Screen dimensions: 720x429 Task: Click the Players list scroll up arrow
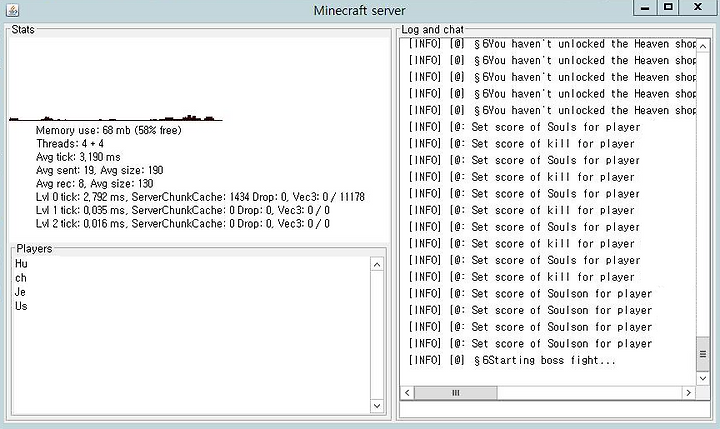point(377,265)
